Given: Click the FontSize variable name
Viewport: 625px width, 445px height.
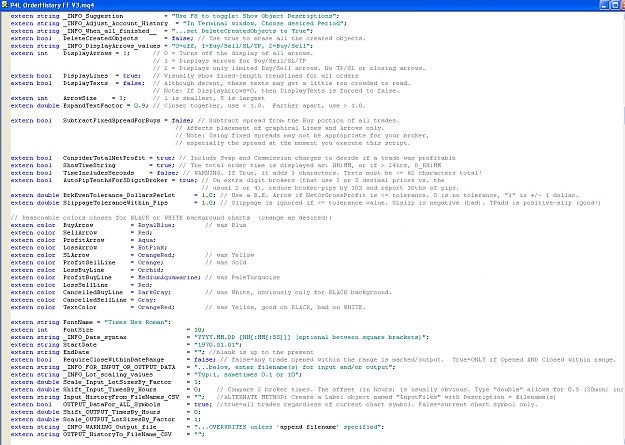Looking at the screenshot, I should pyautogui.click(x=78, y=330).
